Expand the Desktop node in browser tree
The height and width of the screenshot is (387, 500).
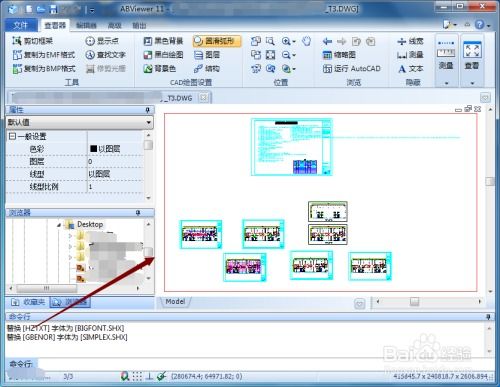pyautogui.click(x=59, y=225)
